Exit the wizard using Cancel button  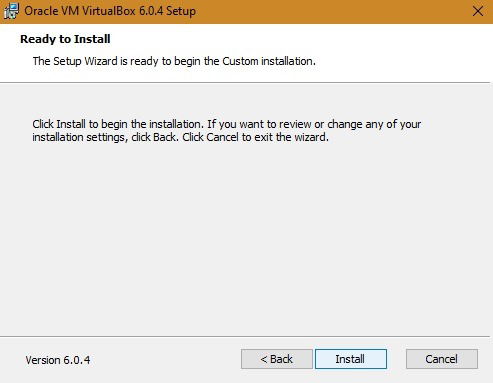pos(442,359)
